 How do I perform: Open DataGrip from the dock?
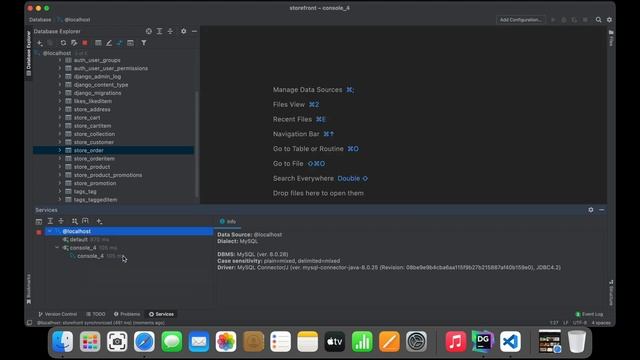point(483,341)
